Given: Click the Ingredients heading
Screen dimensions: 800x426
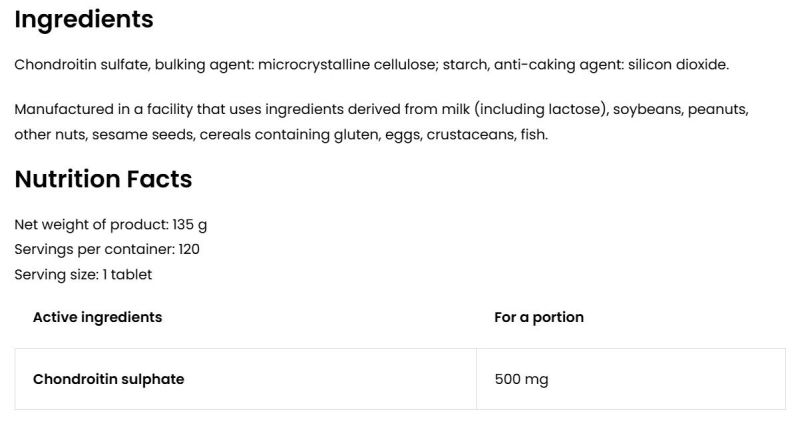Looking at the screenshot, I should coord(84,19).
